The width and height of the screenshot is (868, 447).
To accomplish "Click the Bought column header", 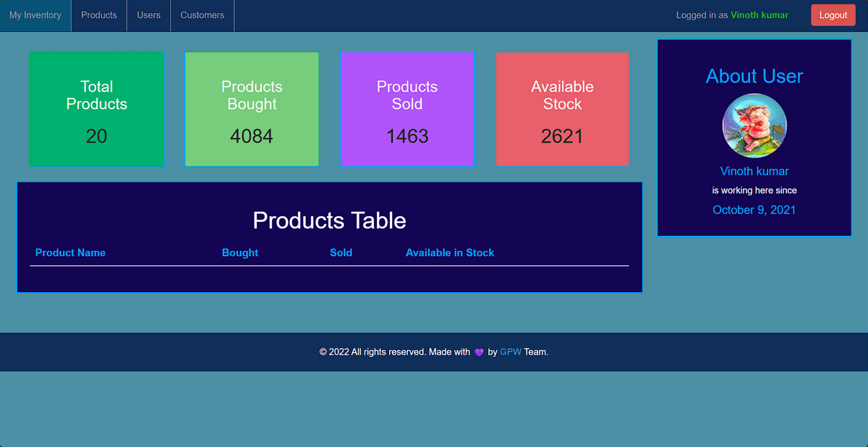I will pyautogui.click(x=240, y=252).
